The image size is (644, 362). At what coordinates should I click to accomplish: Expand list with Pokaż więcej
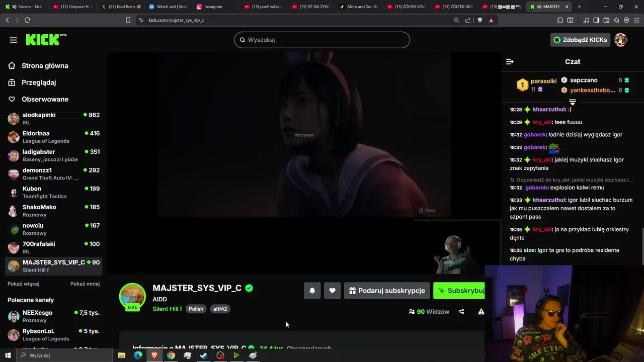pos(23,284)
